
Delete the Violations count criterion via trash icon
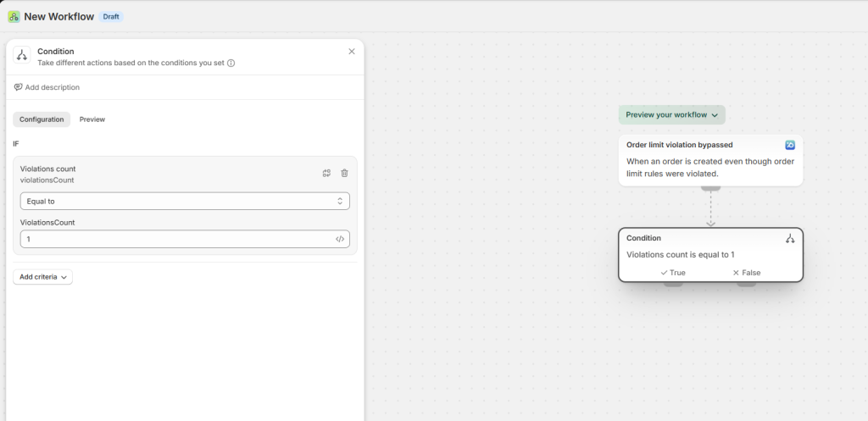pyautogui.click(x=344, y=173)
